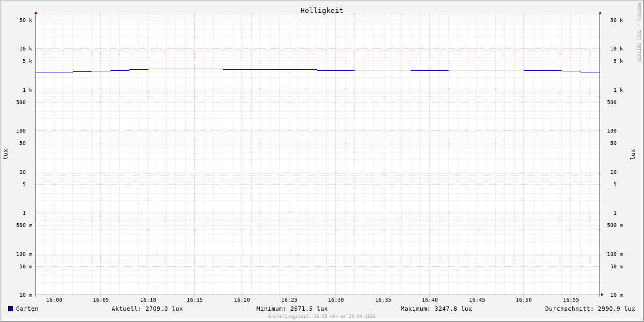Click the 16:00 time axis label
The image size is (644, 322).
coord(54,300)
